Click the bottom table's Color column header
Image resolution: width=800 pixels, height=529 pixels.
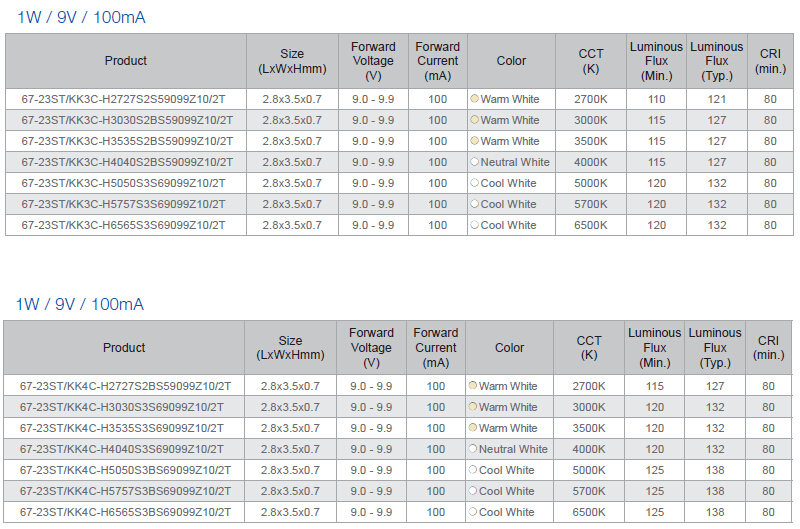[x=509, y=348]
